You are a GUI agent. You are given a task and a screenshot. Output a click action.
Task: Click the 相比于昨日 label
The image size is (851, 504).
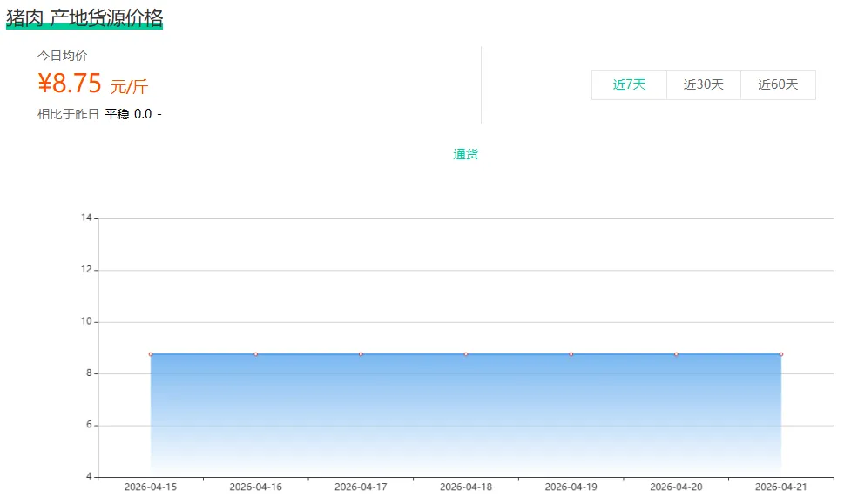[x=68, y=114]
